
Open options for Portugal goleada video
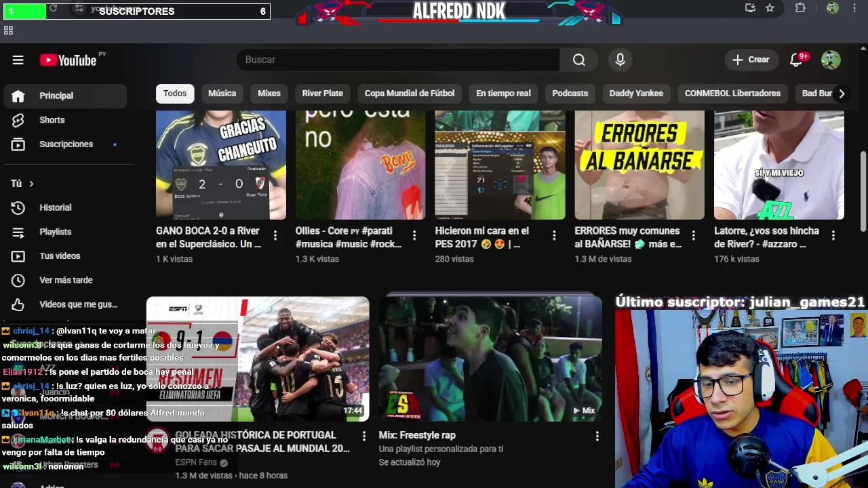[x=364, y=436]
